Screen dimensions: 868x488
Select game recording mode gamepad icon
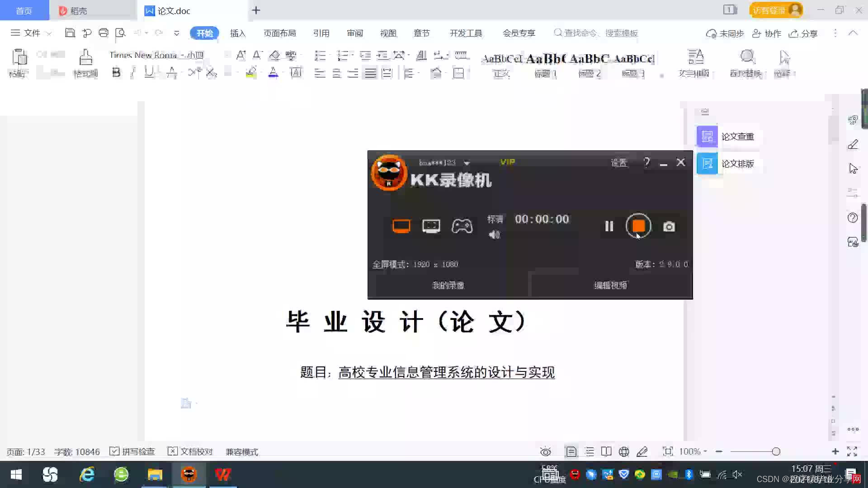pos(462,226)
